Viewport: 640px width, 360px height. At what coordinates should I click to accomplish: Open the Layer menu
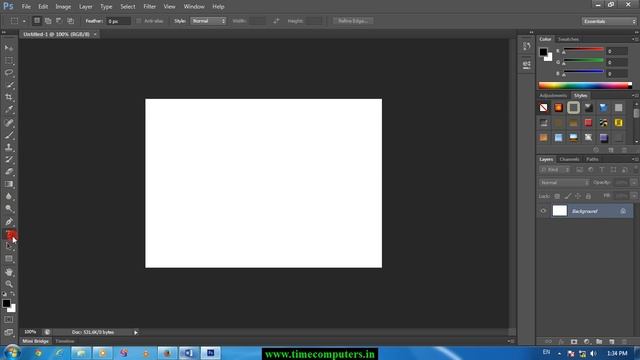click(x=86, y=7)
